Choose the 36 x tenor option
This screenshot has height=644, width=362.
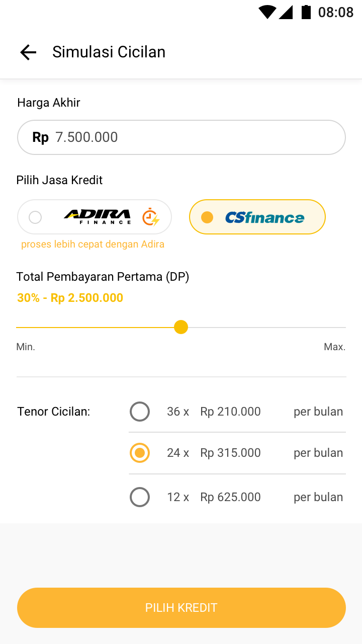pyautogui.click(x=140, y=412)
